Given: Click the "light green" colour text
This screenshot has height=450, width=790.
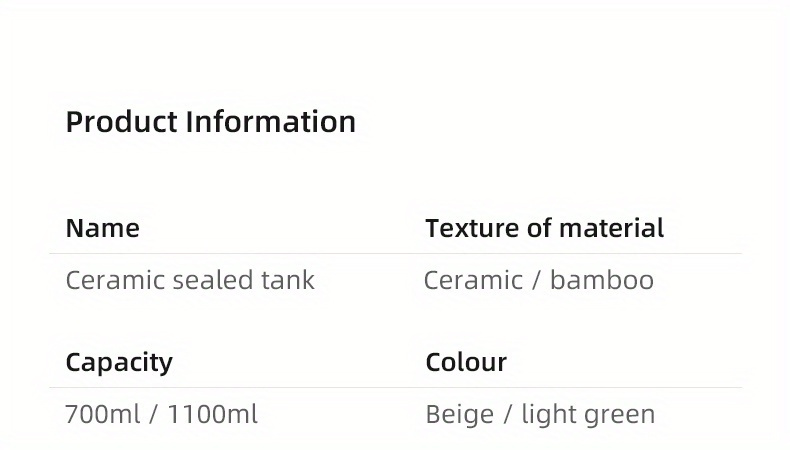Looking at the screenshot, I should (x=589, y=414).
